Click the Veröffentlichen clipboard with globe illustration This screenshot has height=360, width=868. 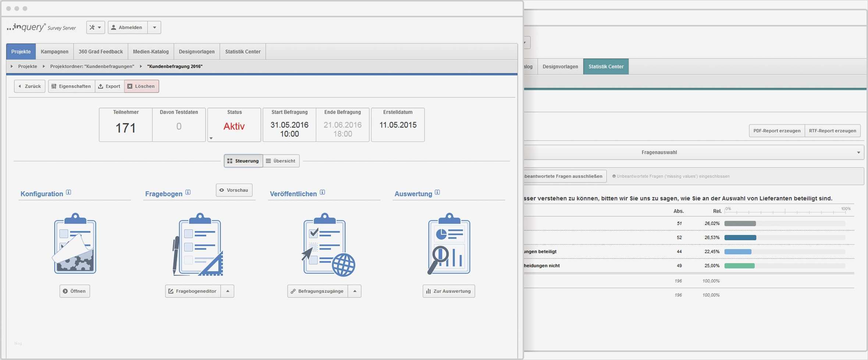(328, 244)
